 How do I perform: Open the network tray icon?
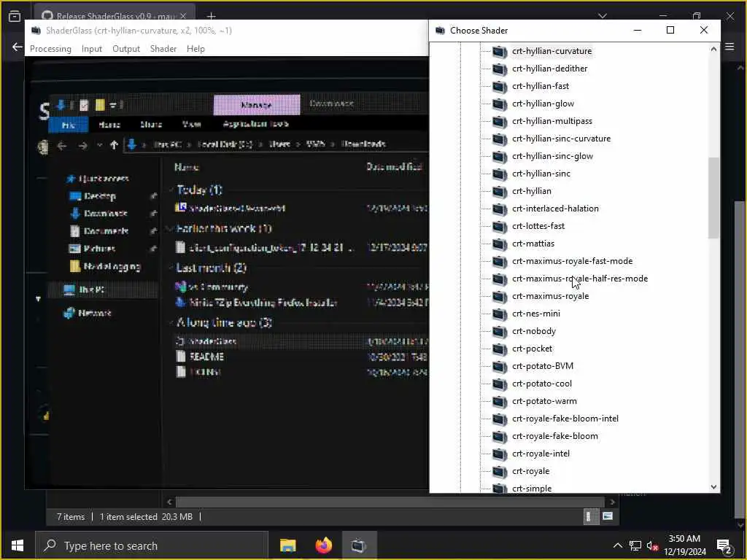tap(635, 545)
